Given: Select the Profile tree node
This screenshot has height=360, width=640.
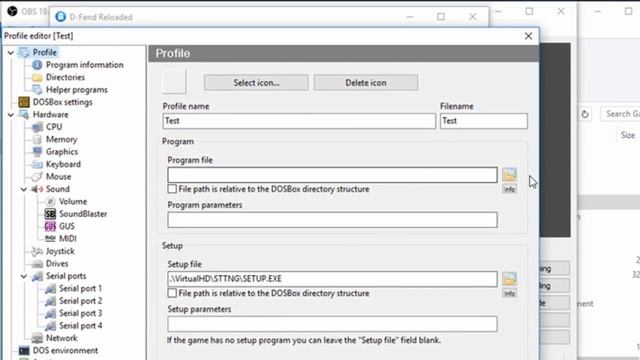Looking at the screenshot, I should 44,52.
